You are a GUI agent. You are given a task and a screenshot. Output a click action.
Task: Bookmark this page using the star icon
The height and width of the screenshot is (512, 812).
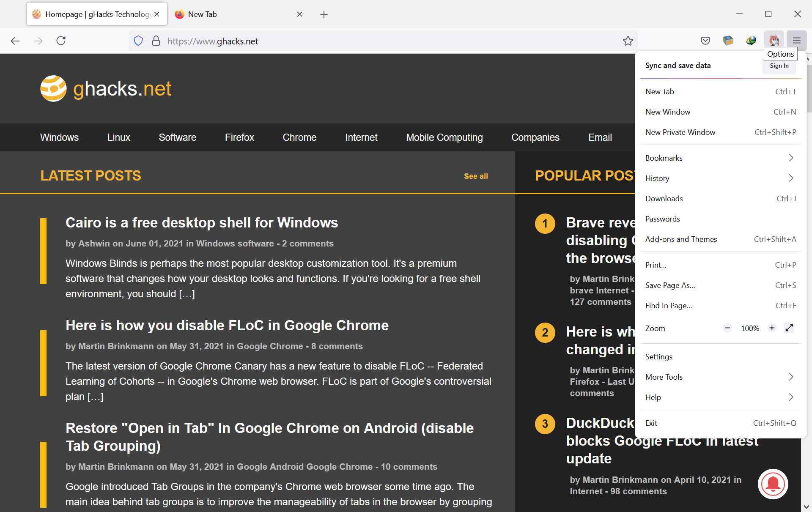point(628,41)
